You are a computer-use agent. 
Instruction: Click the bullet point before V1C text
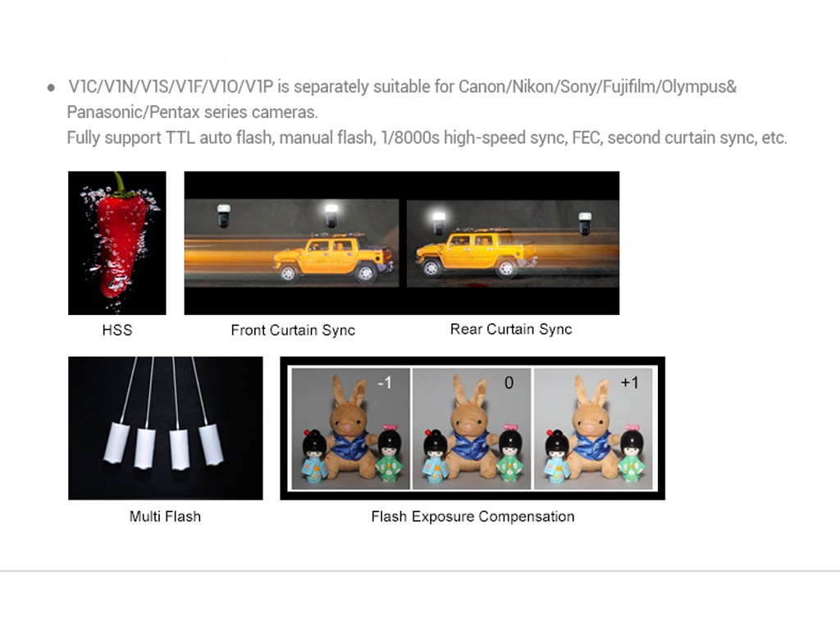point(52,87)
